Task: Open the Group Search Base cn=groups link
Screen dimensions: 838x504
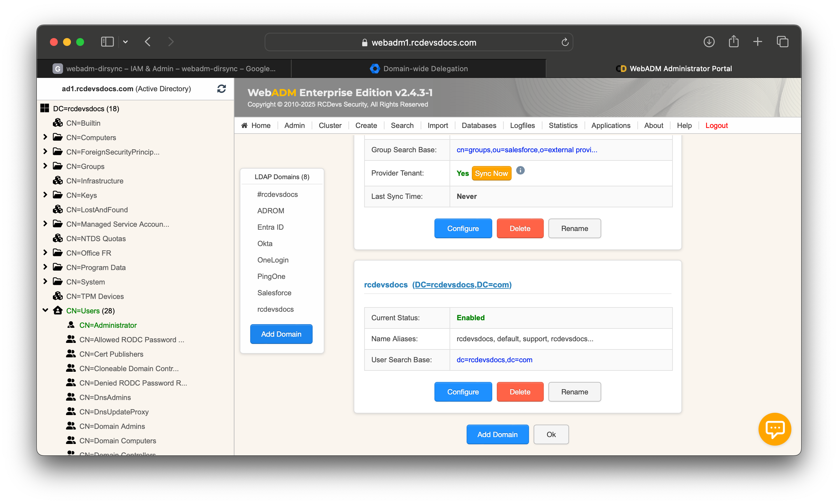Action: [x=526, y=150]
